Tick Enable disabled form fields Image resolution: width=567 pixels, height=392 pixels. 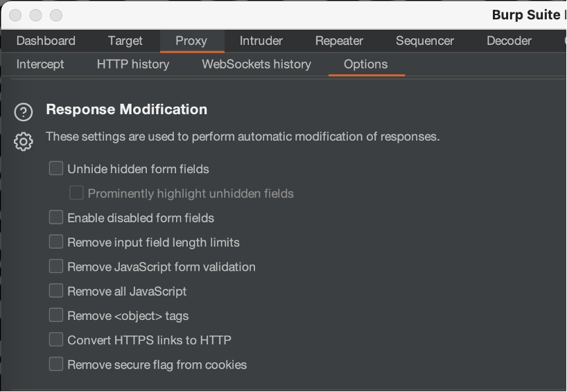(56, 217)
